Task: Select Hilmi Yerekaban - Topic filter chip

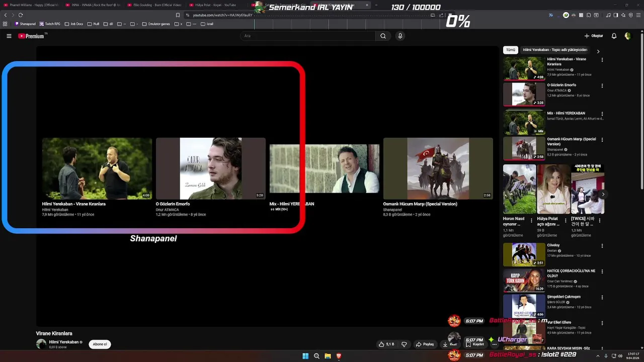Action: click(555, 50)
